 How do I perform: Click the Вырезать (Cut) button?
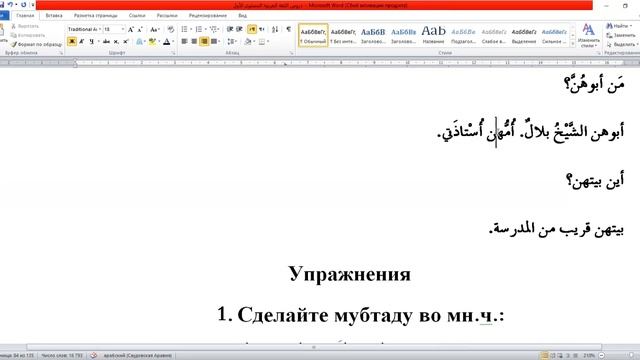tap(25, 26)
